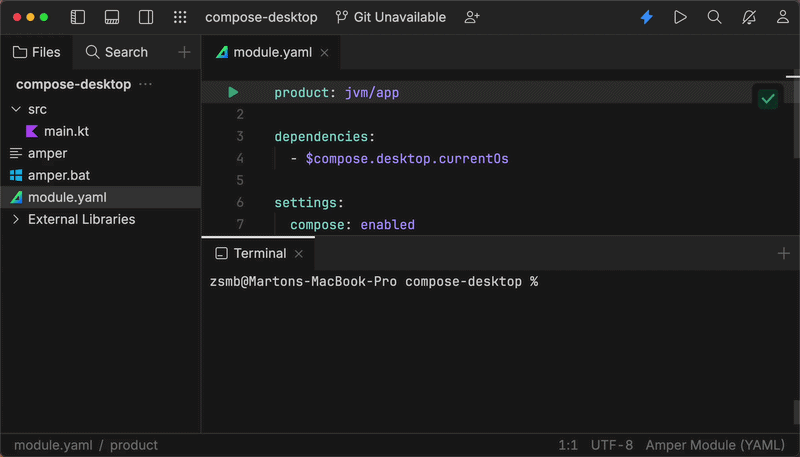Click the green checkmark inspection widget
800x457 pixels.
pyautogui.click(x=768, y=99)
